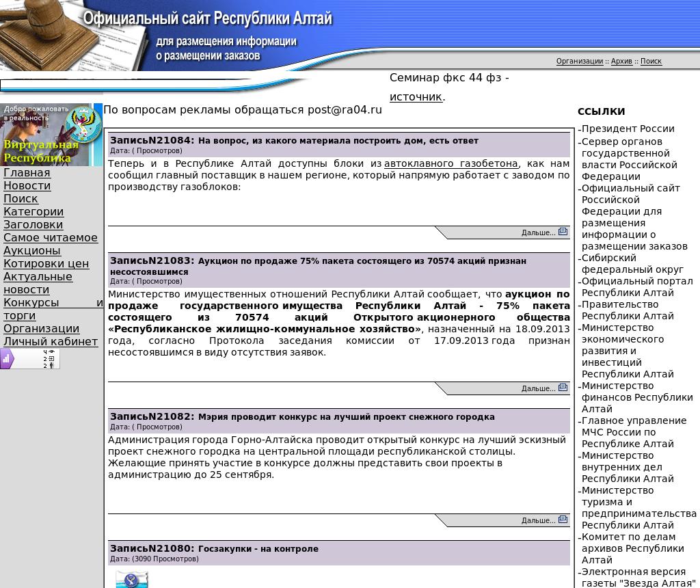Open Министерство экономического развития link
The width and height of the screenshot is (700, 588).
point(628,351)
